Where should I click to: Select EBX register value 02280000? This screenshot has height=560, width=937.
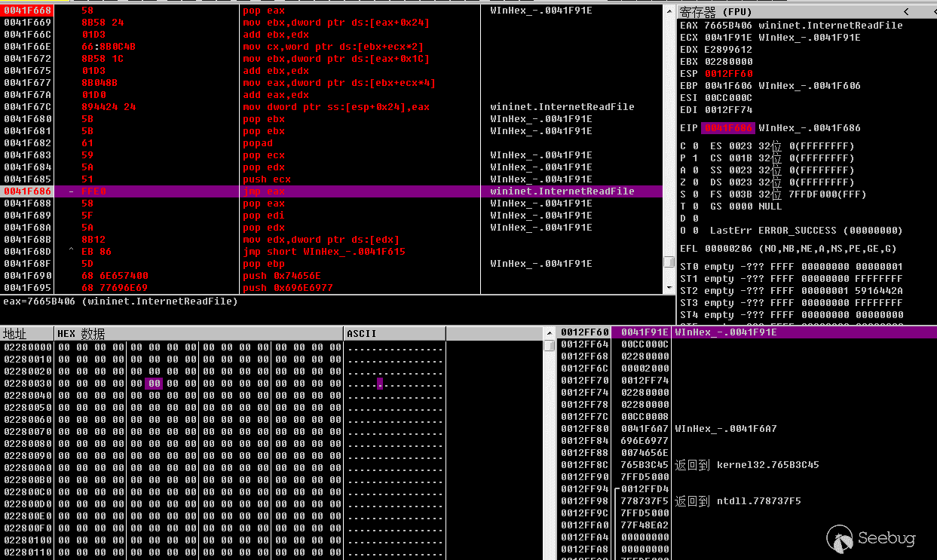click(728, 62)
